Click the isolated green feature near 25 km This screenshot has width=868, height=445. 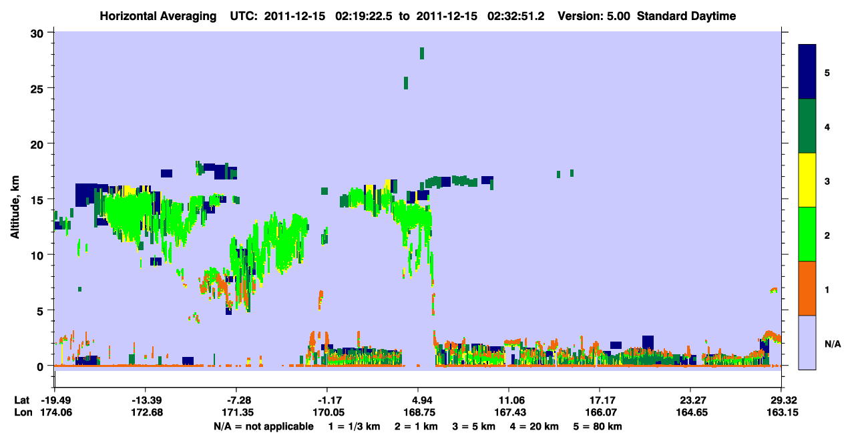(x=406, y=83)
